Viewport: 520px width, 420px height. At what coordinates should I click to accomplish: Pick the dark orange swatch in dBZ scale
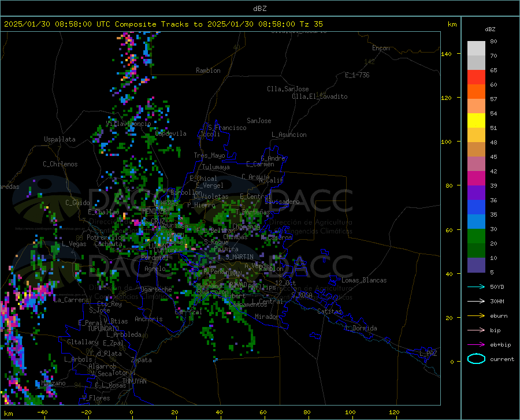(x=476, y=92)
